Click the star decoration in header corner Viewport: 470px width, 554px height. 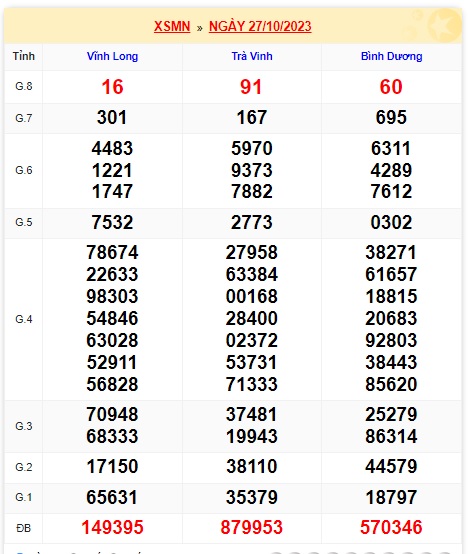(444, 25)
